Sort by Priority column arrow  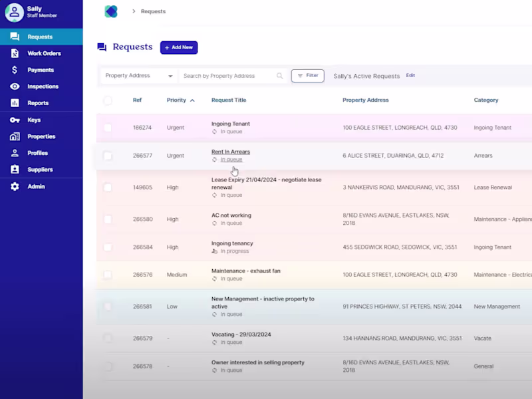tap(192, 100)
